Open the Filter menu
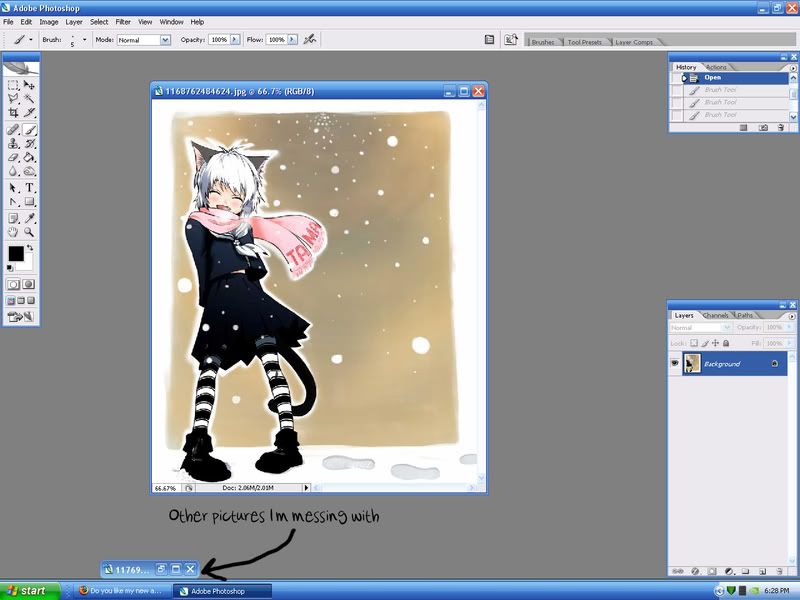This screenshot has height=600, width=800. (x=123, y=22)
